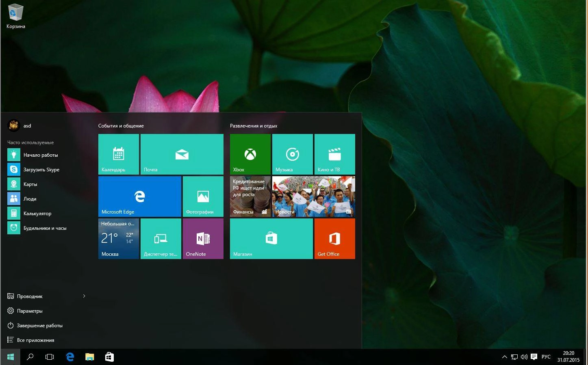Open the Новости news tile
Viewport: 588px width, 365px height.
pos(314,197)
